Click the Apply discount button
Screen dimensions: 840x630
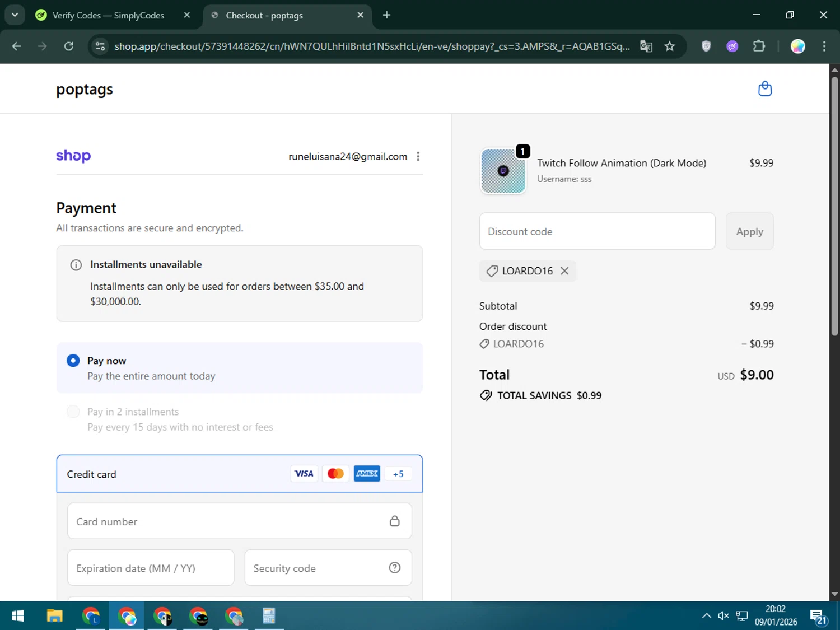[x=749, y=231]
